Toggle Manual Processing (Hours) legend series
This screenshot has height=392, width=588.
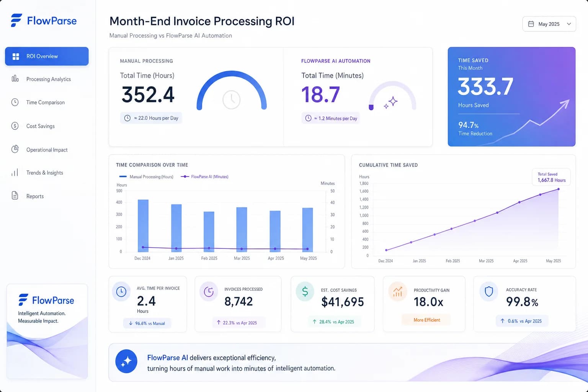[x=146, y=176]
